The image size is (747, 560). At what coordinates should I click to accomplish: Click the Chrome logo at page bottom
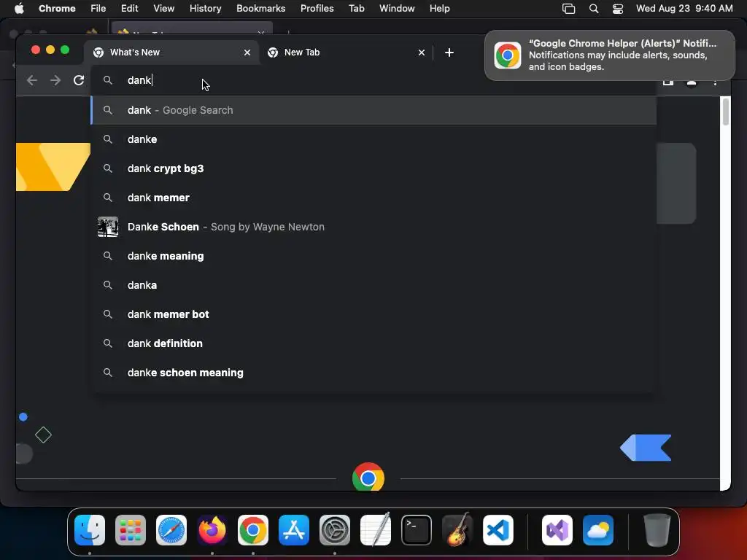pos(368,477)
